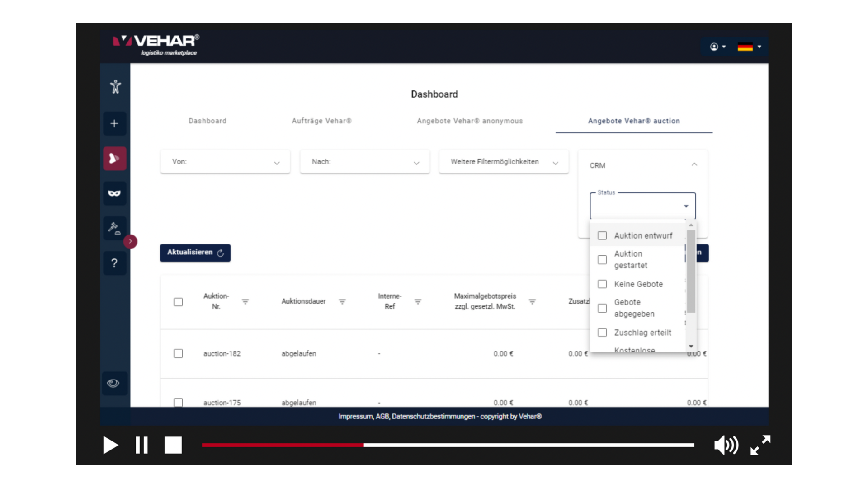Click the plus icon in sidebar
The height and width of the screenshot is (488, 868).
[x=114, y=124]
